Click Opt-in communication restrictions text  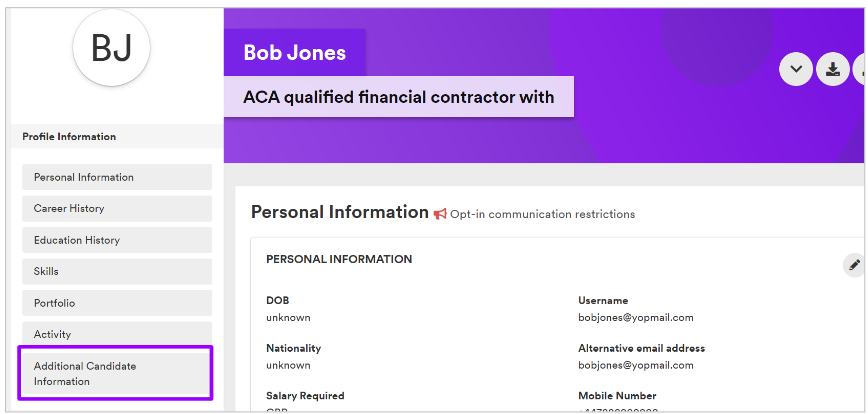(x=542, y=214)
